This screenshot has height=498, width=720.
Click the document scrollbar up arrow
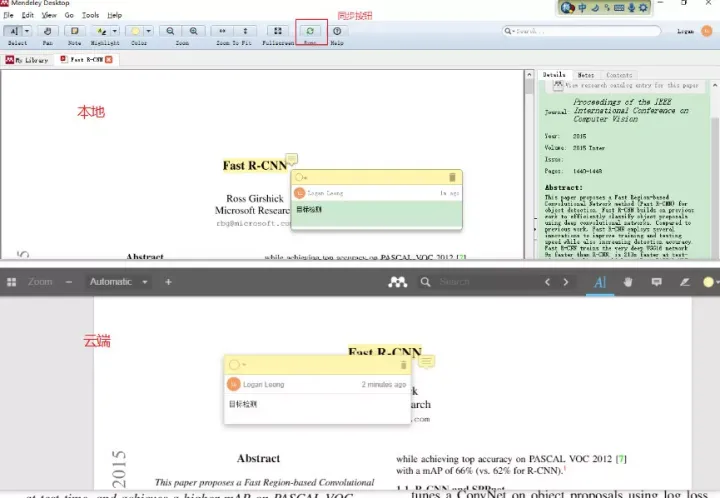pyautogui.click(x=529, y=74)
